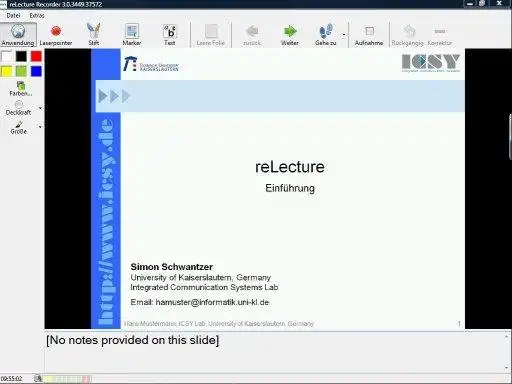Viewport: 512px width, 384px height.
Task: Click the slide title reLecture
Action: click(290, 167)
